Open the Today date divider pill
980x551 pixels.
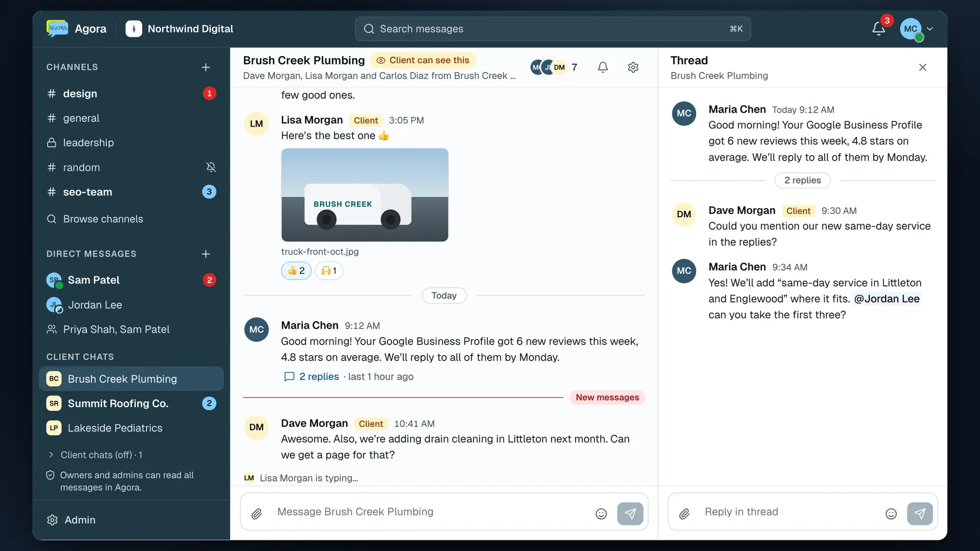[x=444, y=295]
